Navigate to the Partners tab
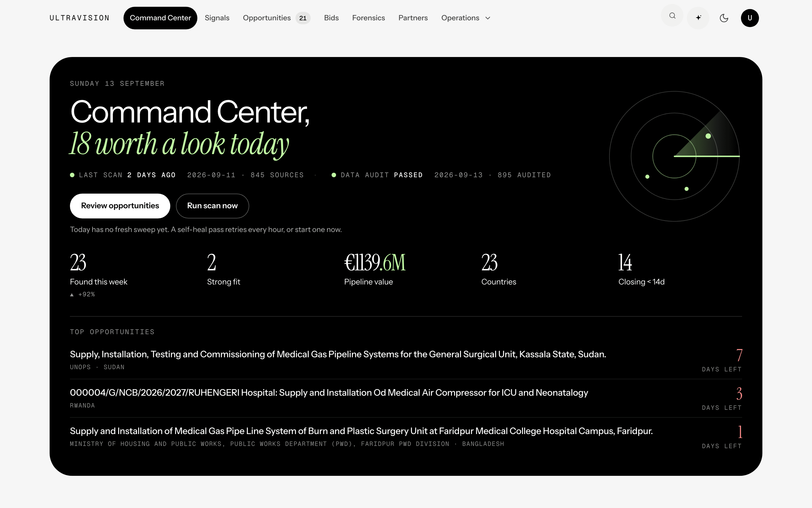812x508 pixels. [x=413, y=18]
